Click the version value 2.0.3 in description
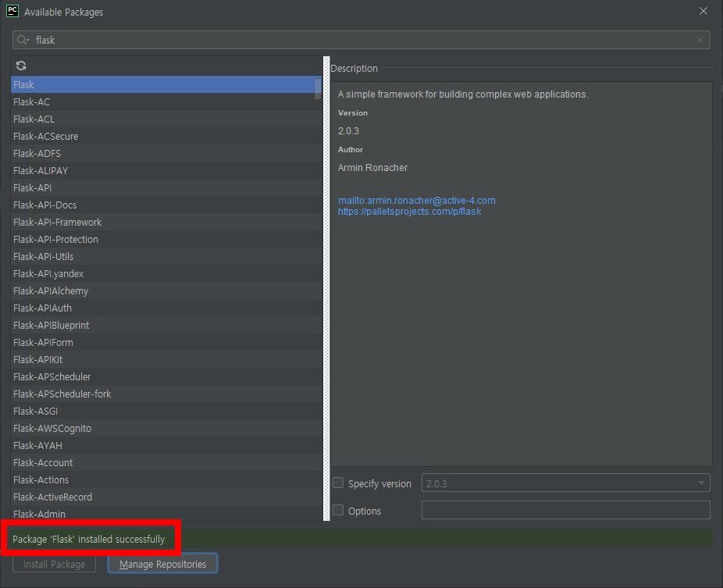Image resolution: width=723 pixels, height=588 pixels. click(x=348, y=131)
